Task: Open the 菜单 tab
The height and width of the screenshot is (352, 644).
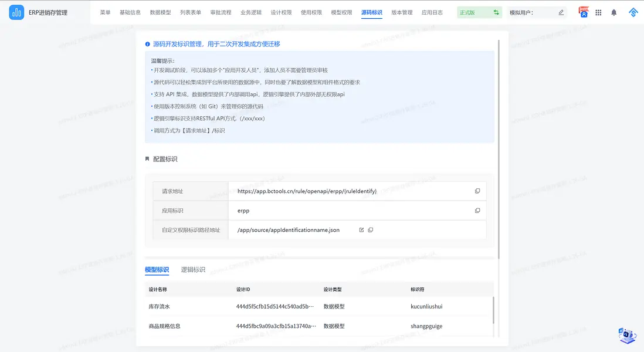Action: 105,12
